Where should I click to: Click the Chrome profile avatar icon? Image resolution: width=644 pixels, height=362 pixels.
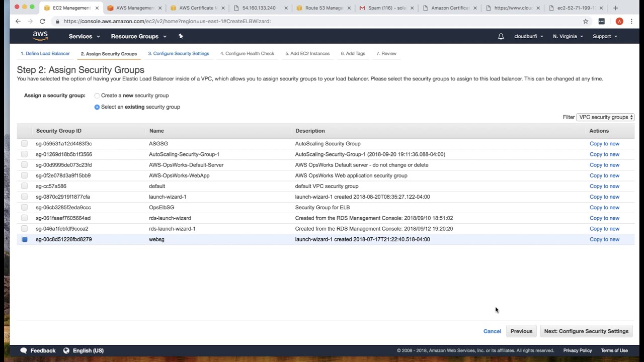tap(619, 21)
